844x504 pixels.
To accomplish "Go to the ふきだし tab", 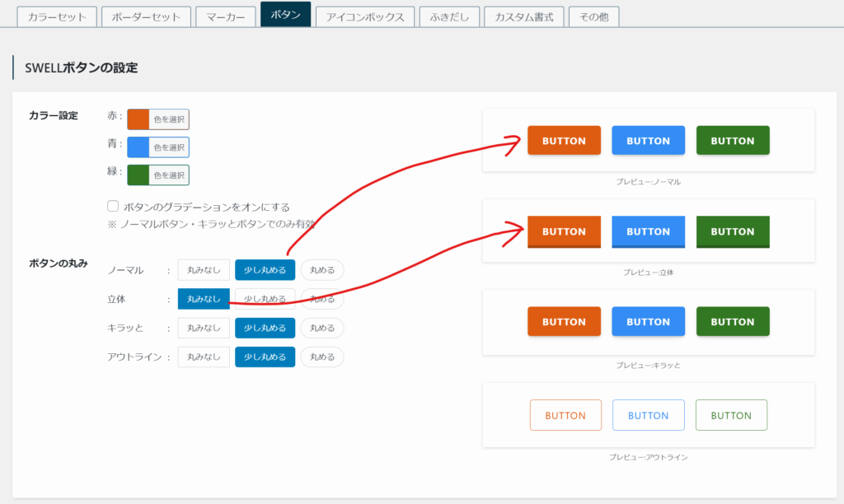I will coord(449,16).
